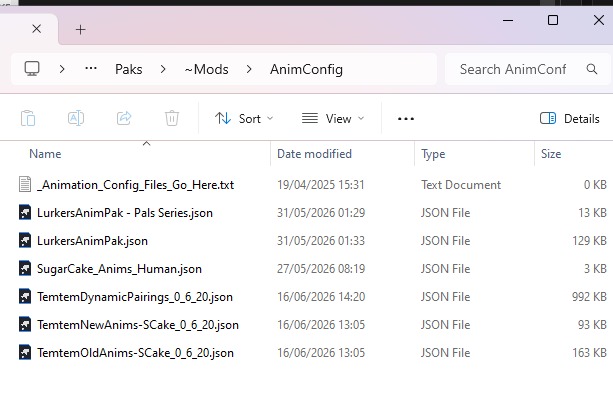Click the icon of SugarCake_Anims_Human.json
Image resolution: width=613 pixels, height=399 pixels.
click(25, 268)
